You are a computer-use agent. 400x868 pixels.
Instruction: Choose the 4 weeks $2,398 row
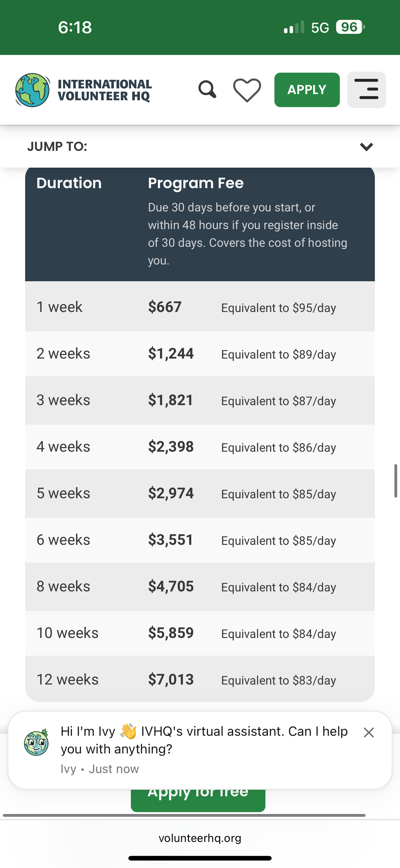[200, 447]
